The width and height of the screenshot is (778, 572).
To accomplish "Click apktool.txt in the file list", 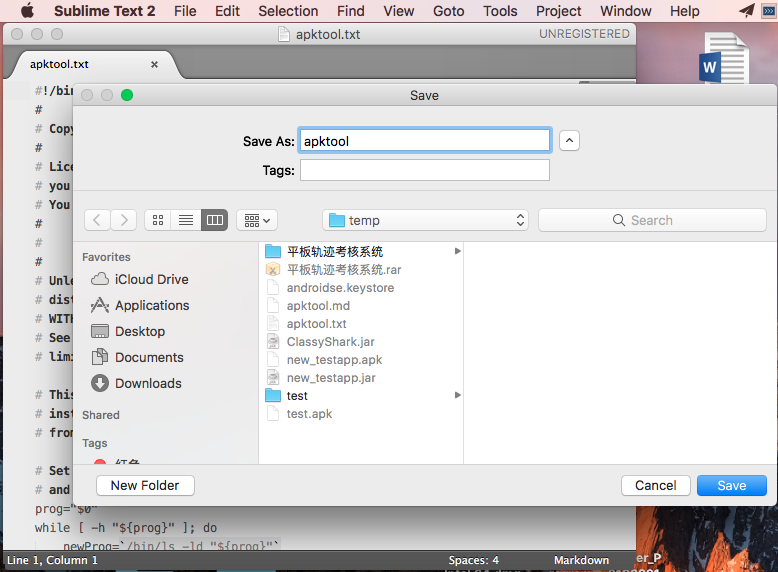I will coord(316,323).
